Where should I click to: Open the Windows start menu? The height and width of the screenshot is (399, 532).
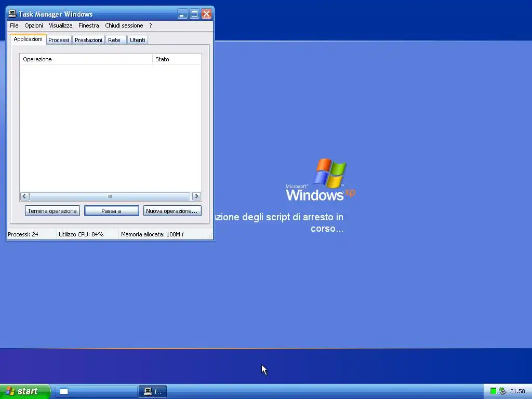tap(25, 391)
